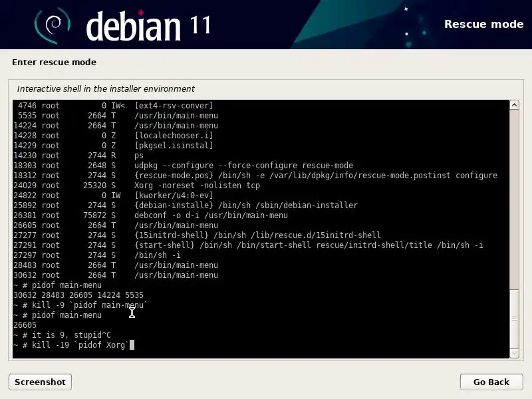Click the '{rescue-mode.pos}' postinst process row
The height and width of the screenshot is (399, 532).
[255, 176]
